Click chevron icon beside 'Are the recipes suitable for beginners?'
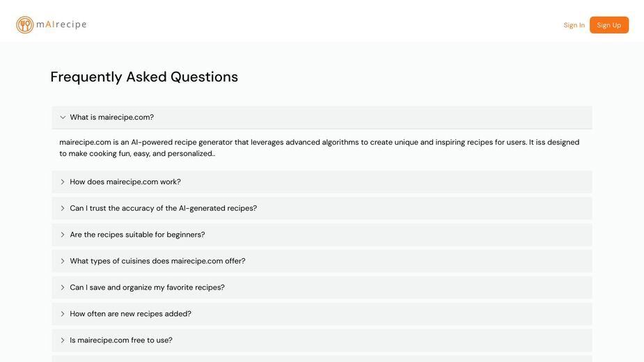Screen dimensions: 644x362 pyautogui.click(x=63, y=235)
